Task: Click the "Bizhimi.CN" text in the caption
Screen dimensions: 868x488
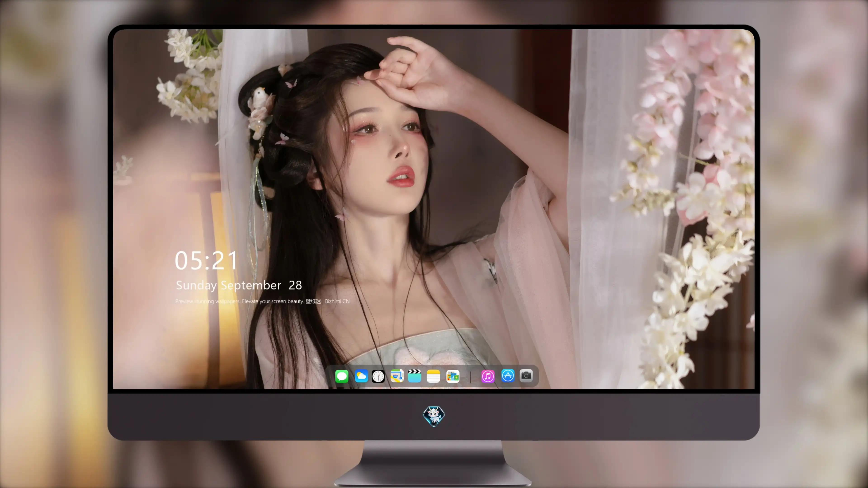Action: (337, 301)
